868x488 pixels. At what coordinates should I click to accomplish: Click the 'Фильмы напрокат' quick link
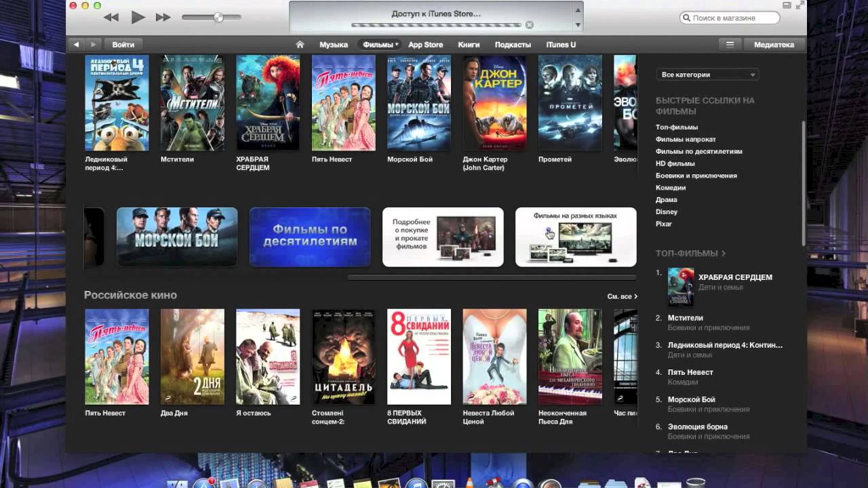pos(686,140)
